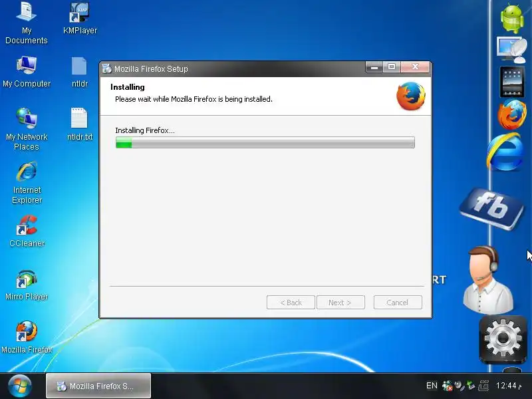This screenshot has width=532, height=399.
Task: Select My Network Places icon
Action: tap(27, 129)
